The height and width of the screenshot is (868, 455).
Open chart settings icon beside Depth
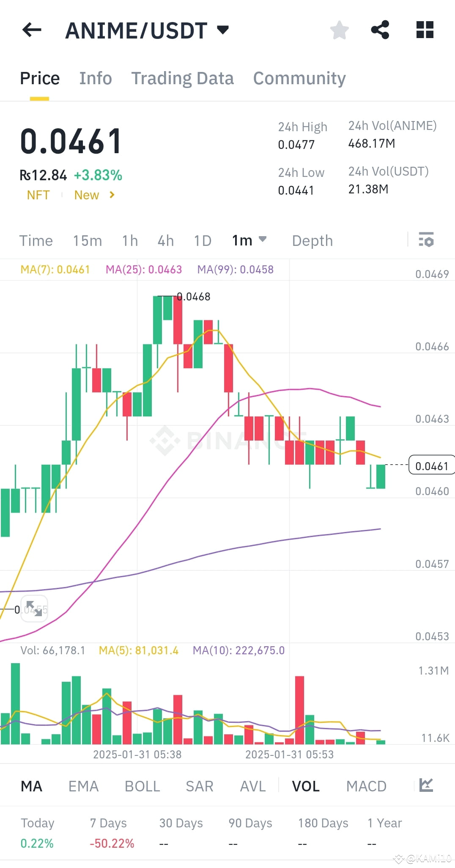coord(426,240)
